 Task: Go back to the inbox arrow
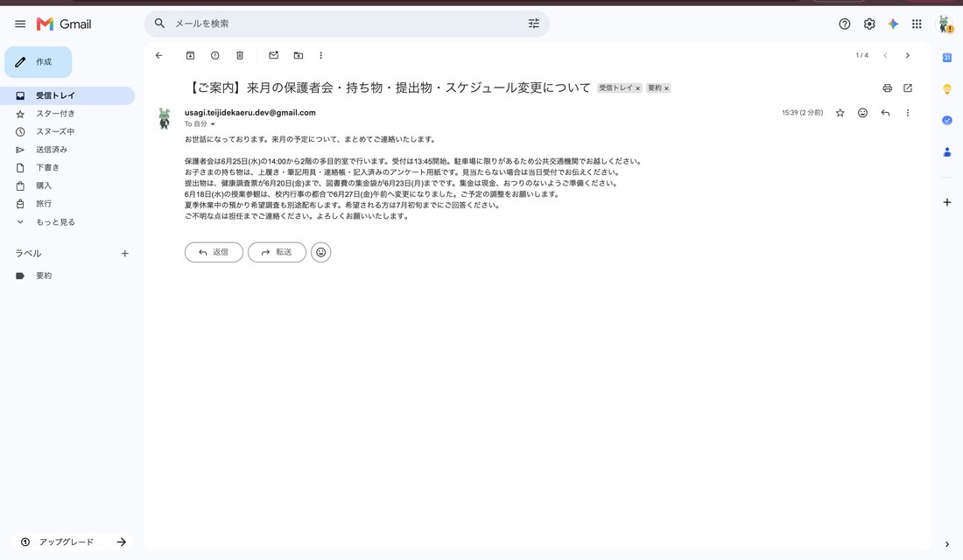159,55
